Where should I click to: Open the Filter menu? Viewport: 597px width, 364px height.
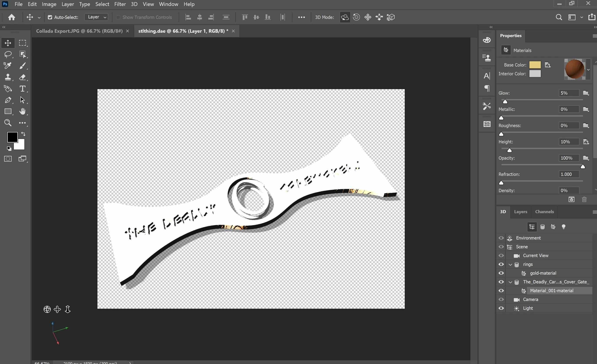click(x=120, y=4)
